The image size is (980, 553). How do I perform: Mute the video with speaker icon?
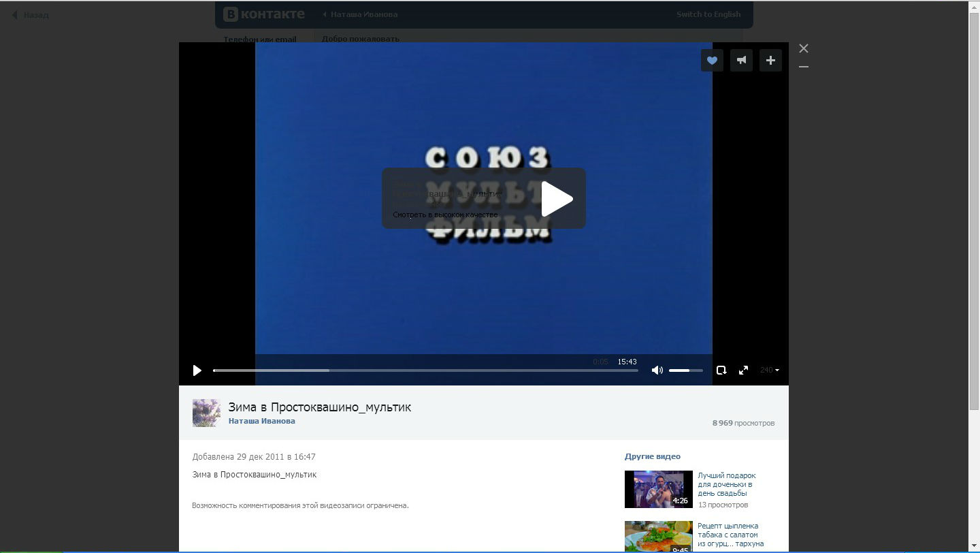pyautogui.click(x=657, y=370)
